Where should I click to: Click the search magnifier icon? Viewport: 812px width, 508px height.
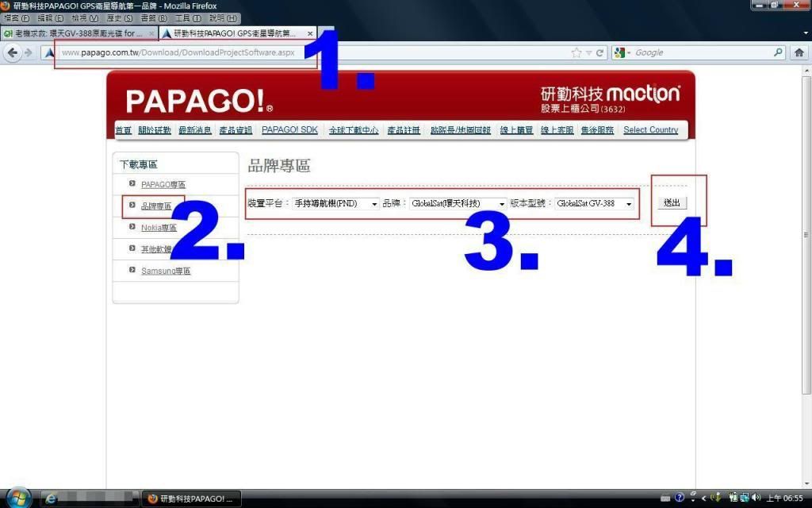pyautogui.click(x=778, y=53)
